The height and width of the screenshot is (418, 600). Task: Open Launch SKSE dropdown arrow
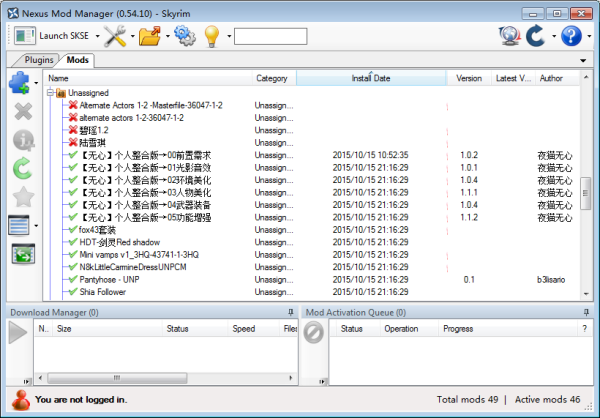click(97, 36)
